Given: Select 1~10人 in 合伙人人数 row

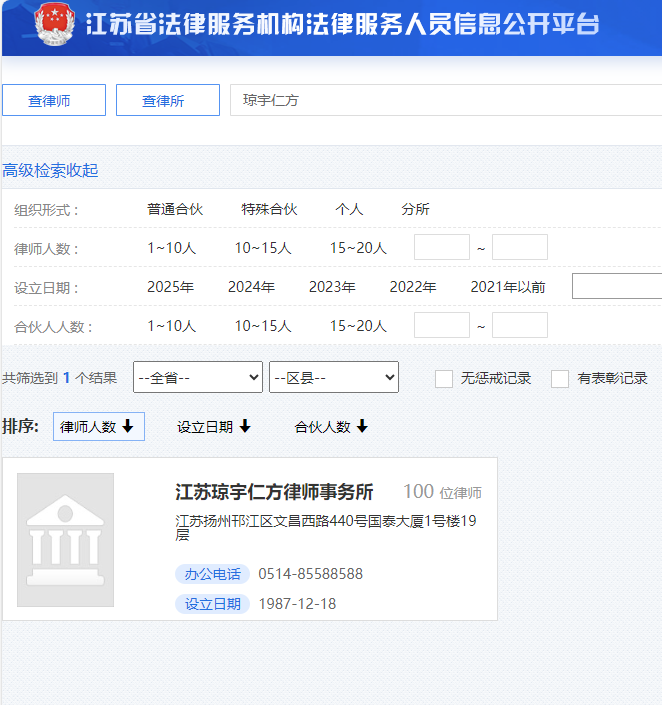Looking at the screenshot, I should pyautogui.click(x=172, y=326).
